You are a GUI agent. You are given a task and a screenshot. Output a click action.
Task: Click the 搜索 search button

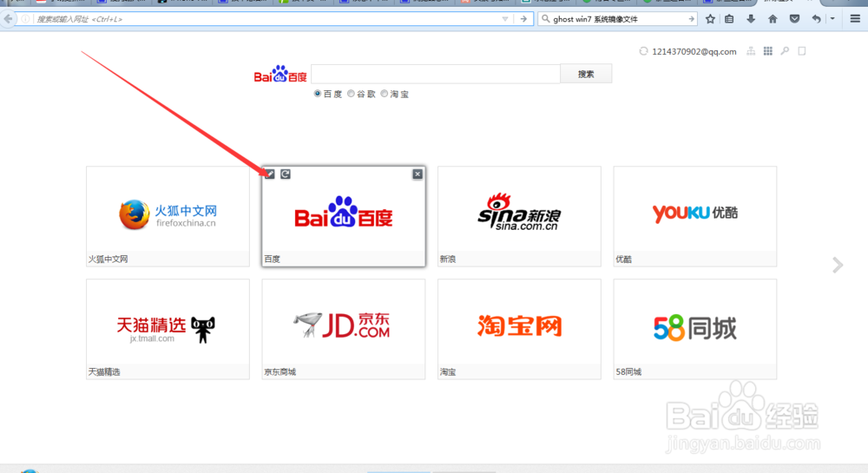tap(586, 74)
